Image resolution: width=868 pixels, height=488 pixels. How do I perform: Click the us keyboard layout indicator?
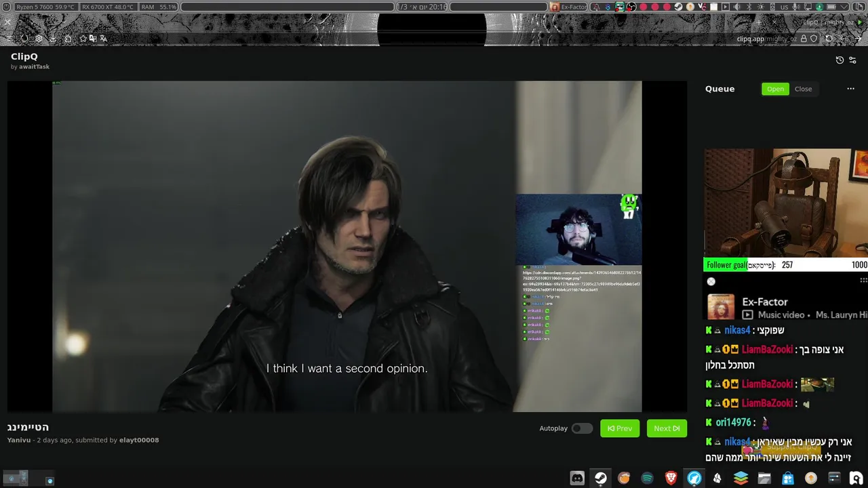pos(784,7)
